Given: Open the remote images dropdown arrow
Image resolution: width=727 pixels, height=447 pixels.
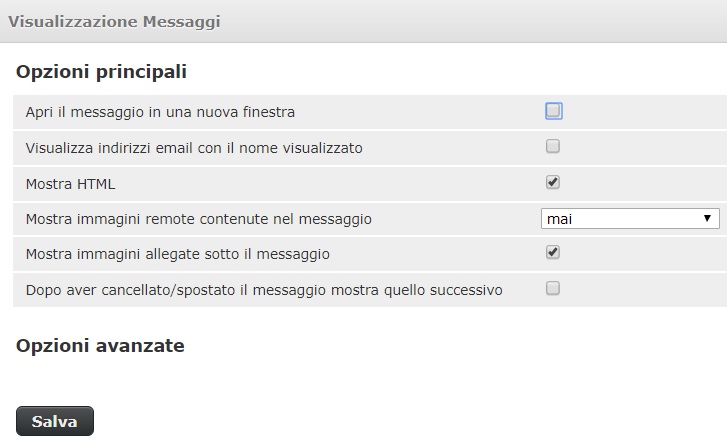Looking at the screenshot, I should [x=707, y=218].
